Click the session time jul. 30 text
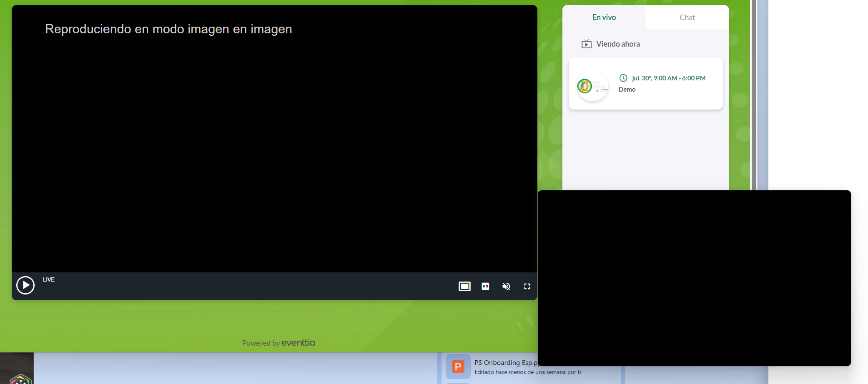Viewport: 868px width, 384px height. pos(668,78)
